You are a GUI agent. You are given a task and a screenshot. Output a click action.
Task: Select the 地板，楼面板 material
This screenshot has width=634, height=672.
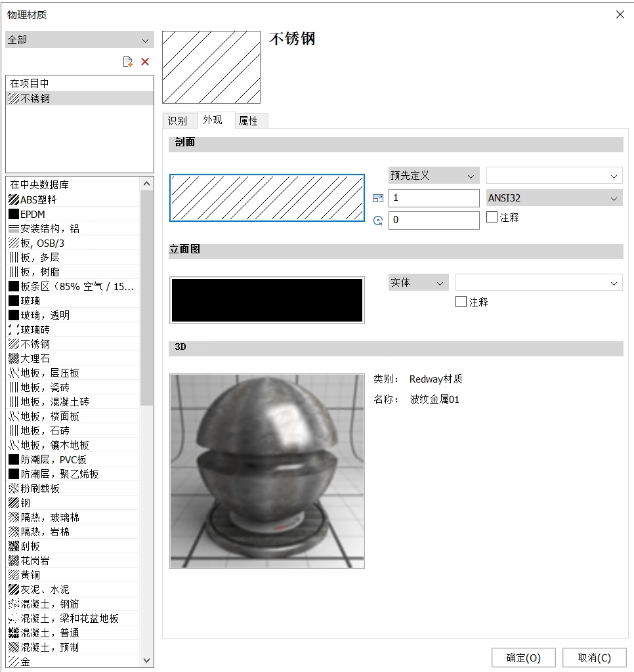click(74, 416)
